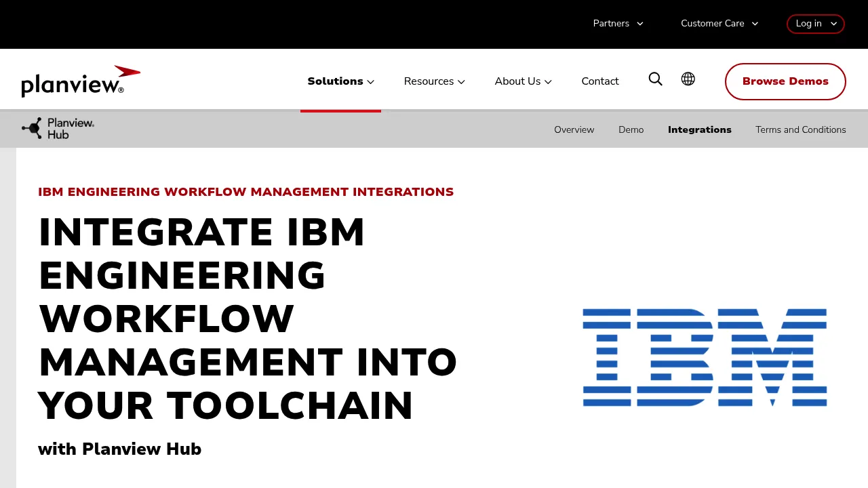Switch to the Overview tab
Image resolution: width=868 pixels, height=488 pixels.
(574, 129)
